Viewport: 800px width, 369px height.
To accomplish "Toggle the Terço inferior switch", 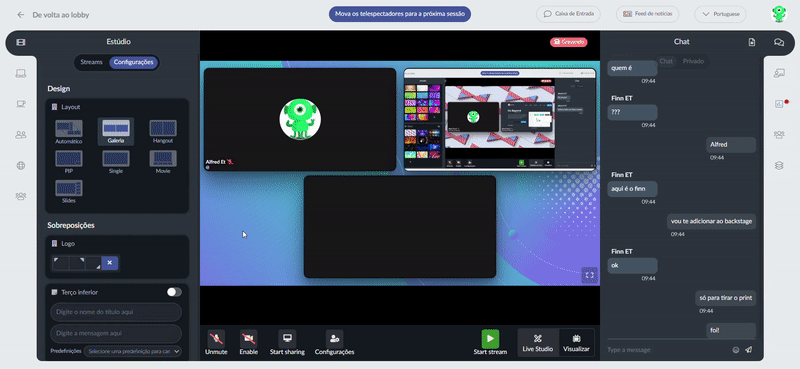I will [174, 292].
